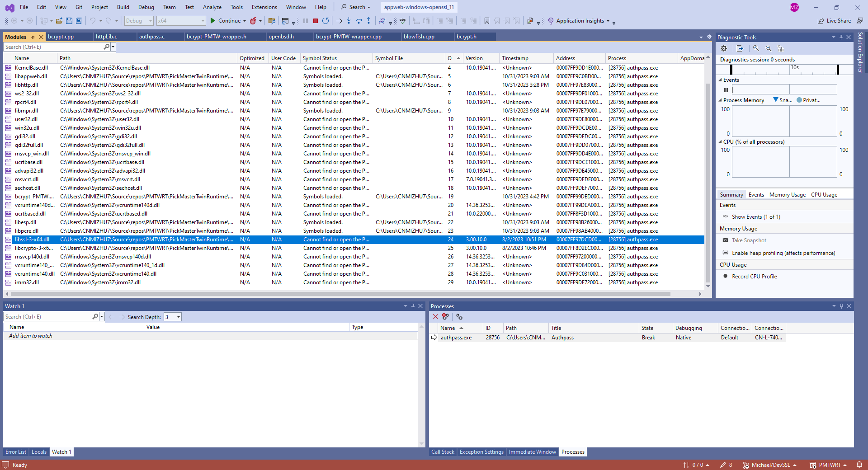Click the Michael/DevSSL branch in status bar
The height and width of the screenshot is (470, 868).
pos(770,465)
